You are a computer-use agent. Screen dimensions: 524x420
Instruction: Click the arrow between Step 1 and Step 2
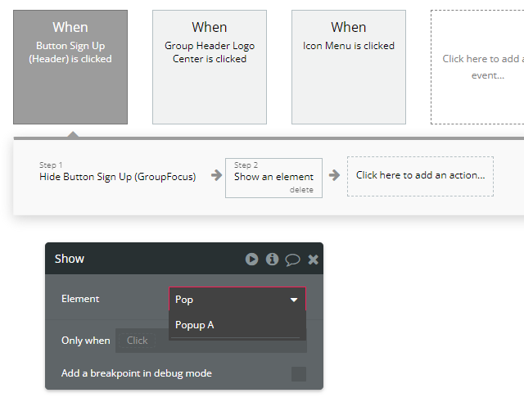[216, 175]
